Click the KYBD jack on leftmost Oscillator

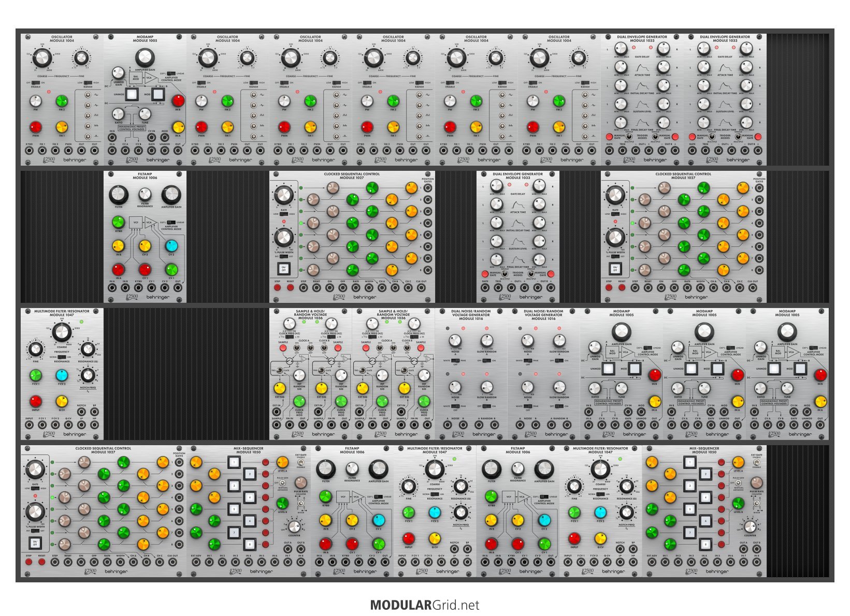point(29,151)
